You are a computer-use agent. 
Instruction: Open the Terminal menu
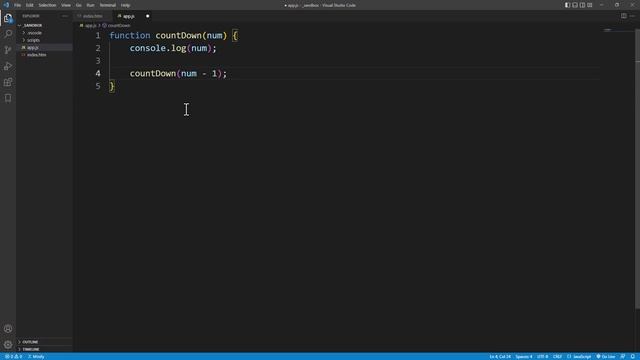point(108,5)
